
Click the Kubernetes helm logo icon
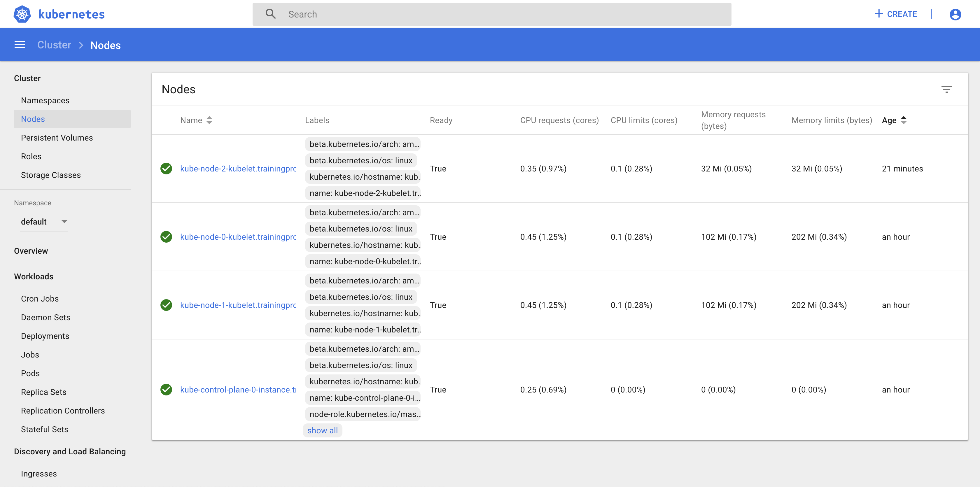tap(22, 14)
